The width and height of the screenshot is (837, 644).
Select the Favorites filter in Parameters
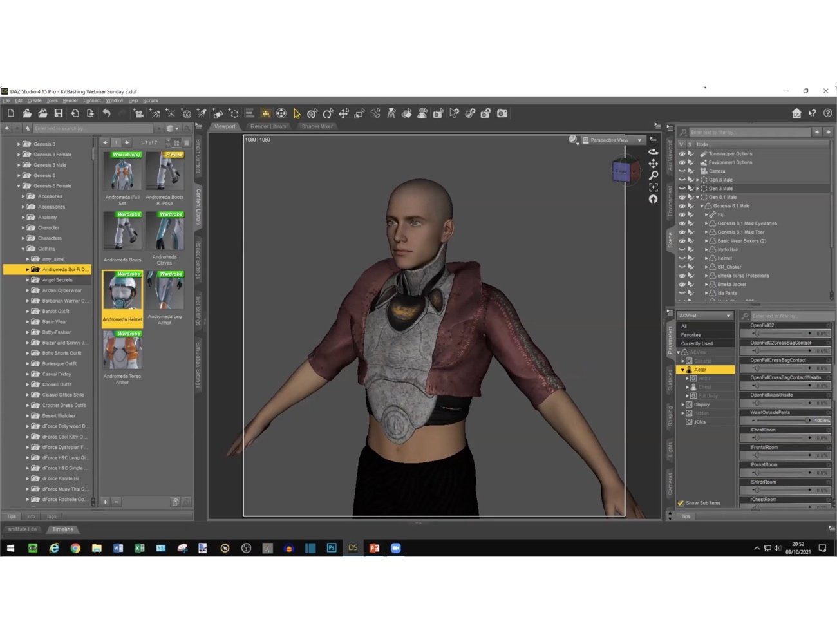(x=706, y=335)
